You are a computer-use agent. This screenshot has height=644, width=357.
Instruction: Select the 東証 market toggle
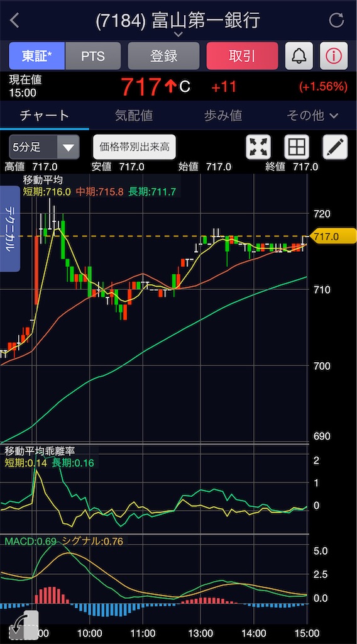[37, 56]
